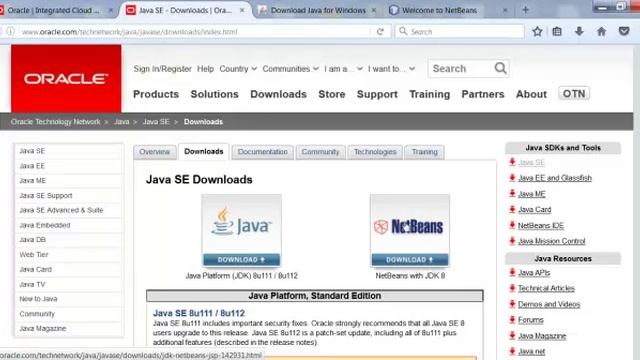Click the download arrow icon beside Java APIs
Image resolution: width=640 pixels, height=360 pixels.
[x=512, y=272]
